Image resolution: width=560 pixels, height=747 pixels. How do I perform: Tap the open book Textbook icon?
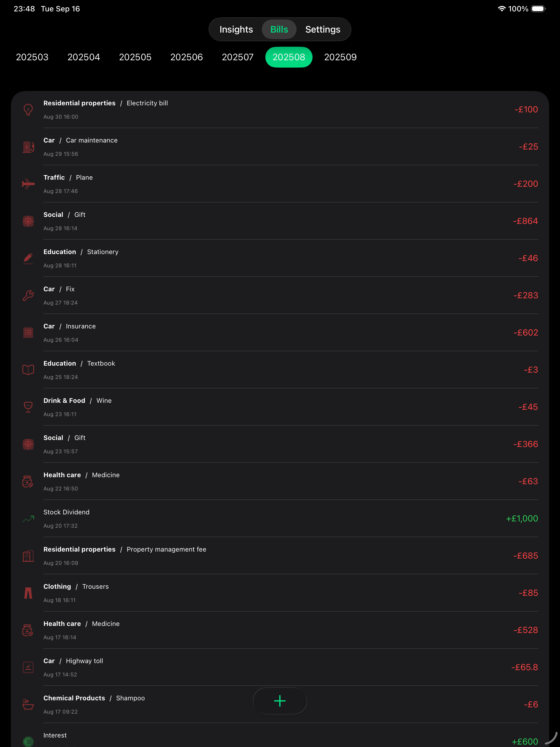click(28, 370)
